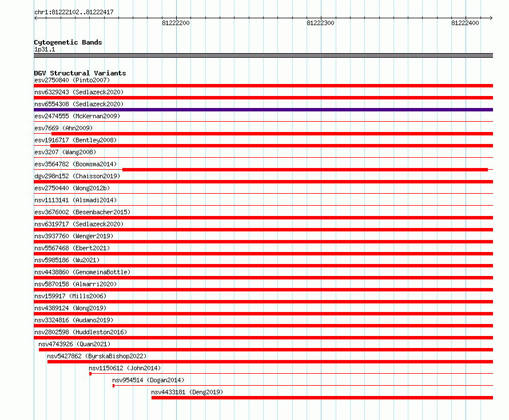Click nsv159917 (Mills2006) label
The height and width of the screenshot is (420, 509).
pyautogui.click(x=70, y=296)
